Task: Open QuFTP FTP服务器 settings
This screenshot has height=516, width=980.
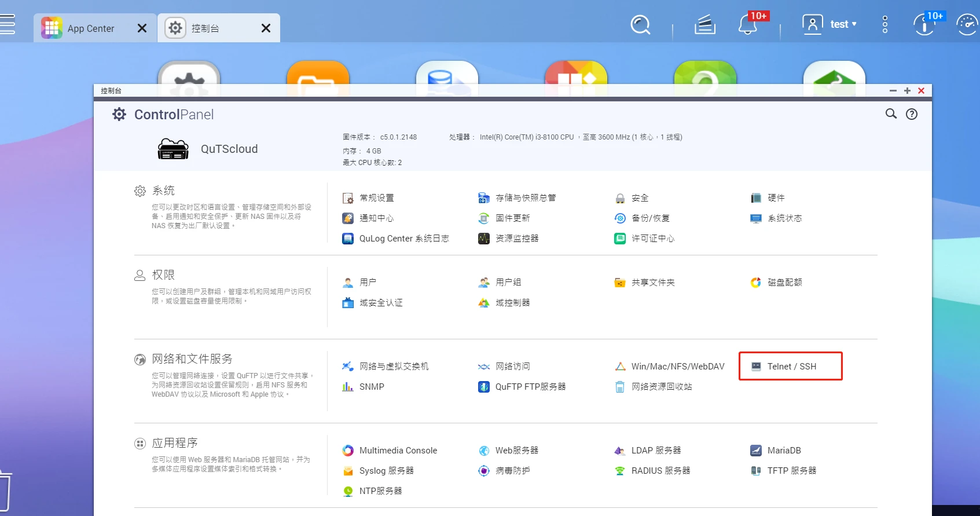Action: point(522,387)
